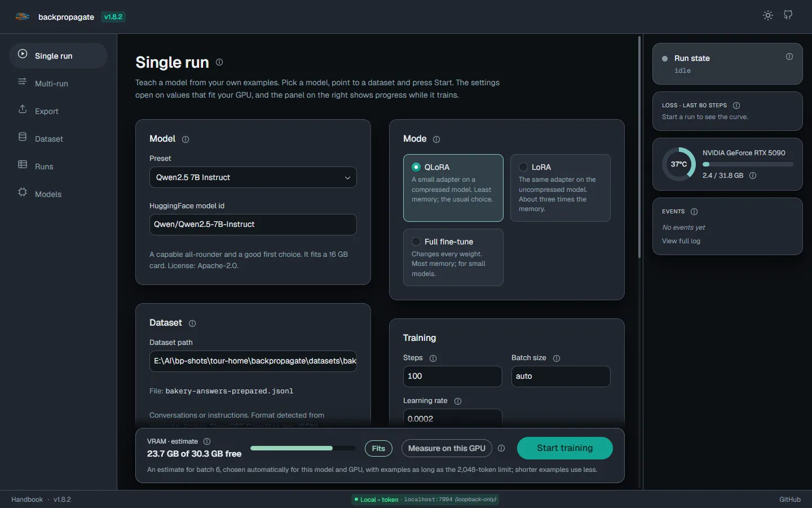
Task: Open Runs in the sidebar
Action: pos(58,167)
